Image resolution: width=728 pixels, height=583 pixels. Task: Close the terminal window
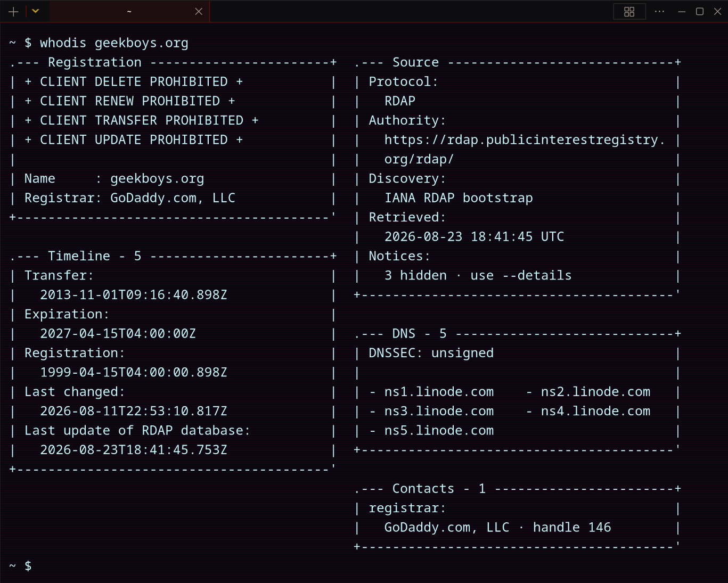pyautogui.click(x=717, y=11)
